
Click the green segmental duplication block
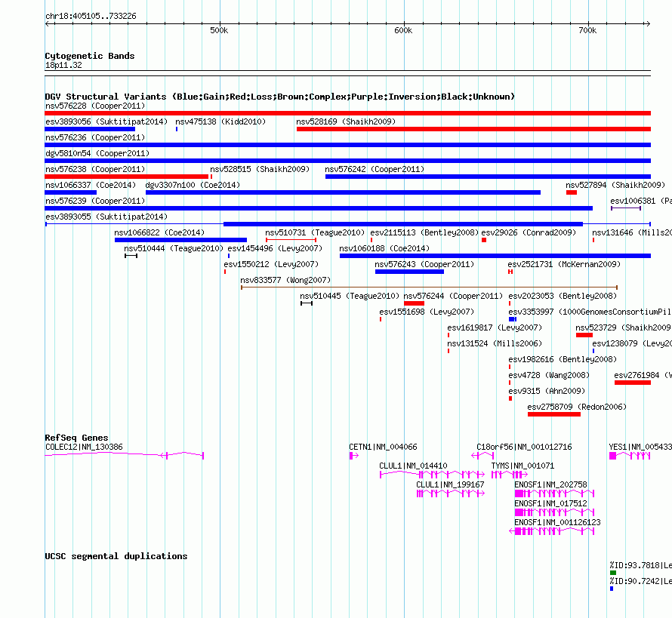click(x=613, y=573)
